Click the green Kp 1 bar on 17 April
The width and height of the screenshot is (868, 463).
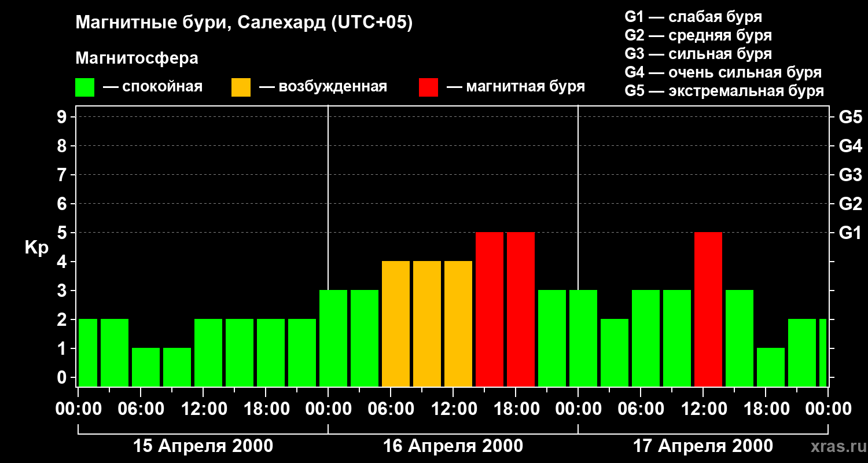[771, 367]
